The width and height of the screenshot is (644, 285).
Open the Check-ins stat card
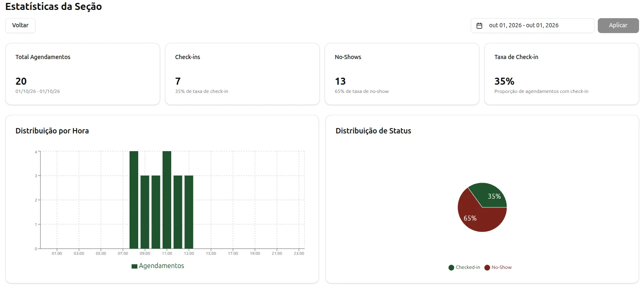(x=242, y=74)
